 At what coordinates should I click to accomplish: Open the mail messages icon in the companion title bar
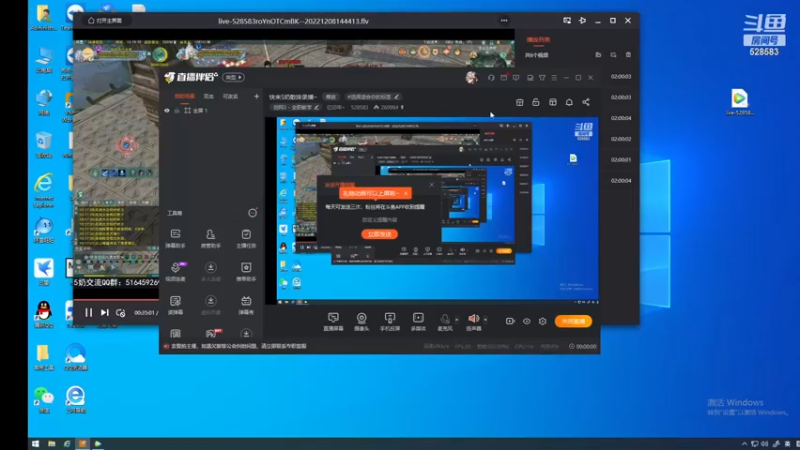click(x=504, y=78)
